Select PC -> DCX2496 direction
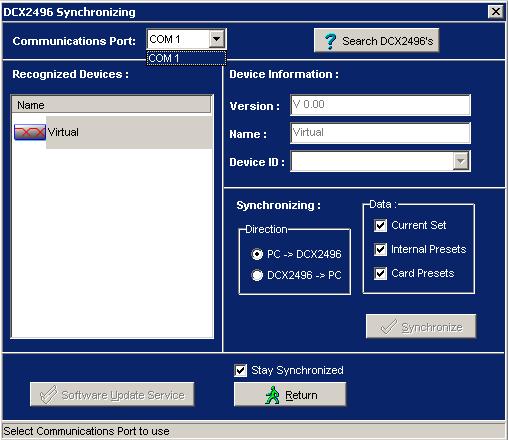This screenshot has width=508, height=440. 257,254
